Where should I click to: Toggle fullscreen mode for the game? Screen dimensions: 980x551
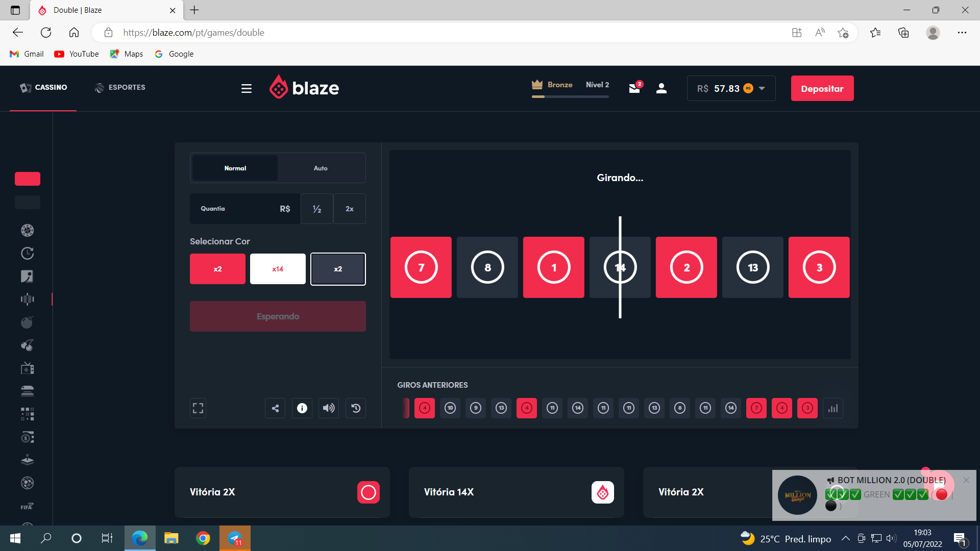coord(198,408)
